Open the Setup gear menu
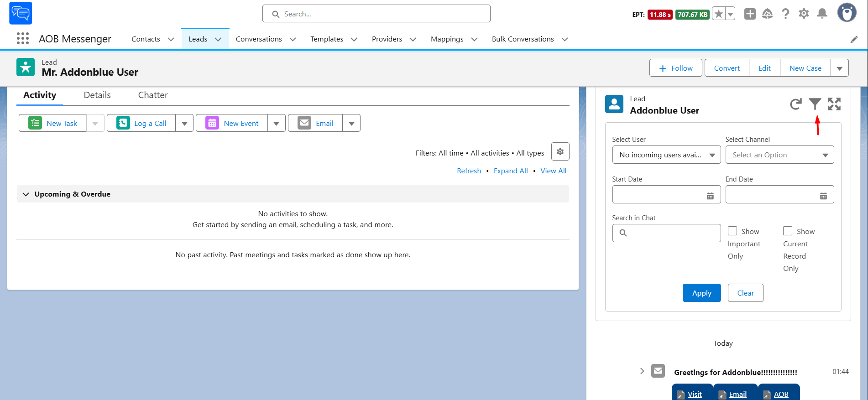This screenshot has height=400, width=868. [x=804, y=14]
